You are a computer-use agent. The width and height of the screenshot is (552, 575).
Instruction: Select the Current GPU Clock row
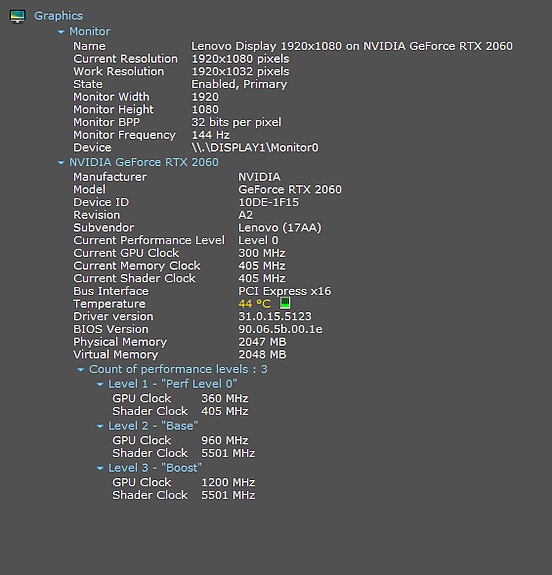coord(179,253)
